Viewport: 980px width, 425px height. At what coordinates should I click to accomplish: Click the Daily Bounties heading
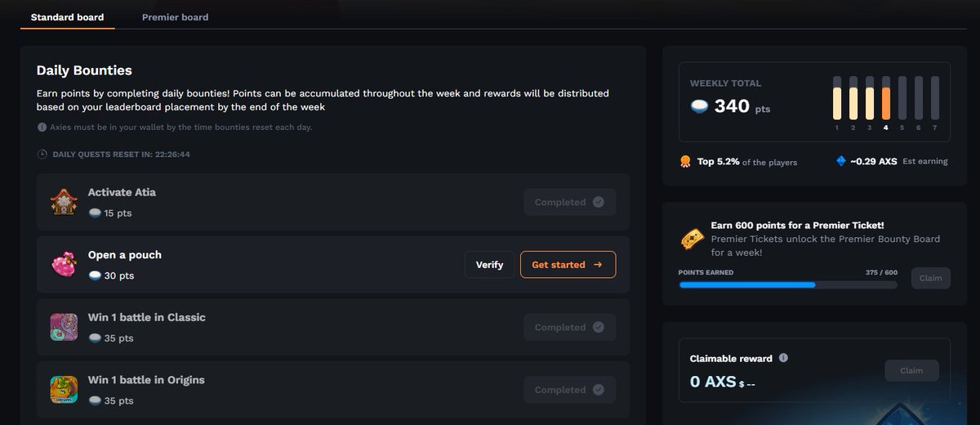tap(84, 70)
